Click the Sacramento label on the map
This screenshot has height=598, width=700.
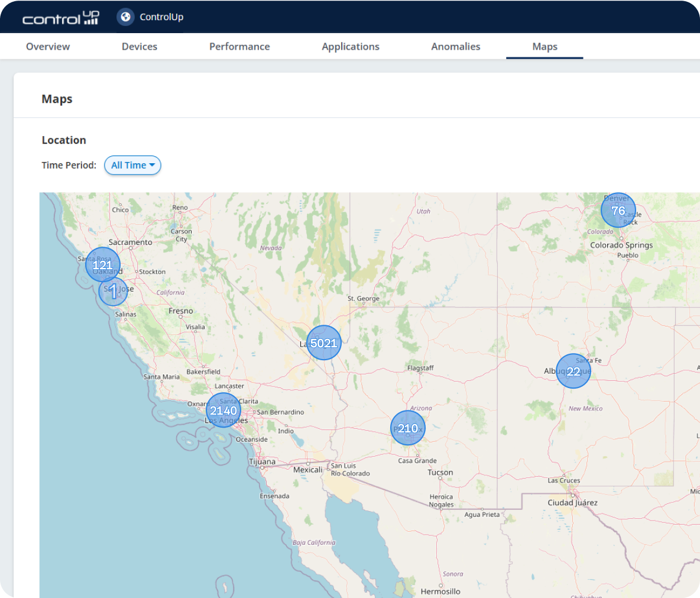coord(130,243)
